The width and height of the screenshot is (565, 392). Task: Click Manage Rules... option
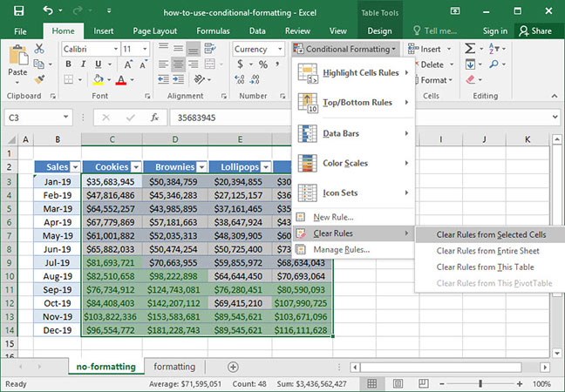pyautogui.click(x=353, y=249)
